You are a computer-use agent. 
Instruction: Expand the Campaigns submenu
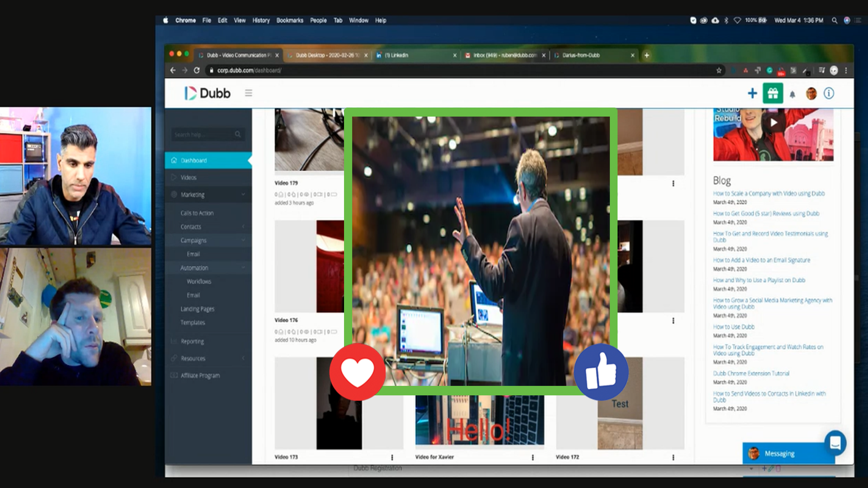click(x=208, y=240)
